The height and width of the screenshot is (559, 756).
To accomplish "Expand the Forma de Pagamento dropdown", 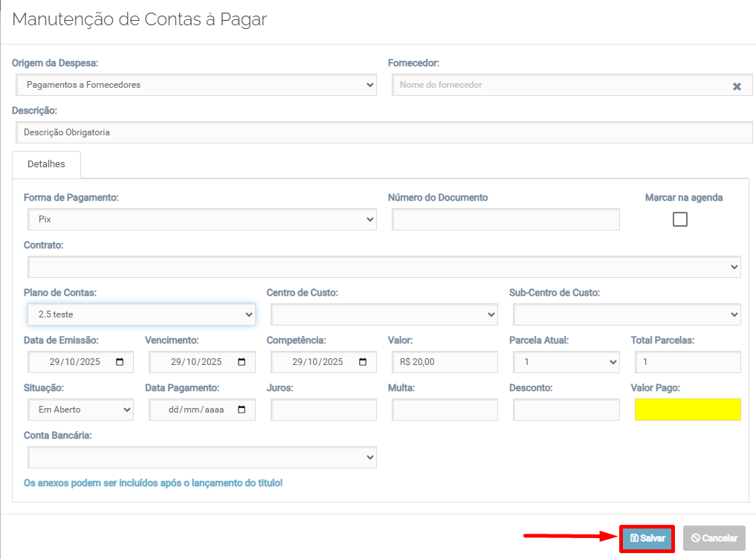I will [201, 220].
